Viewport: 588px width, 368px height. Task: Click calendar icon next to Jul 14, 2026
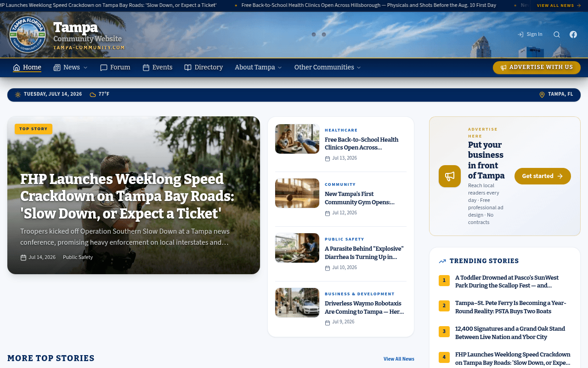point(23,258)
